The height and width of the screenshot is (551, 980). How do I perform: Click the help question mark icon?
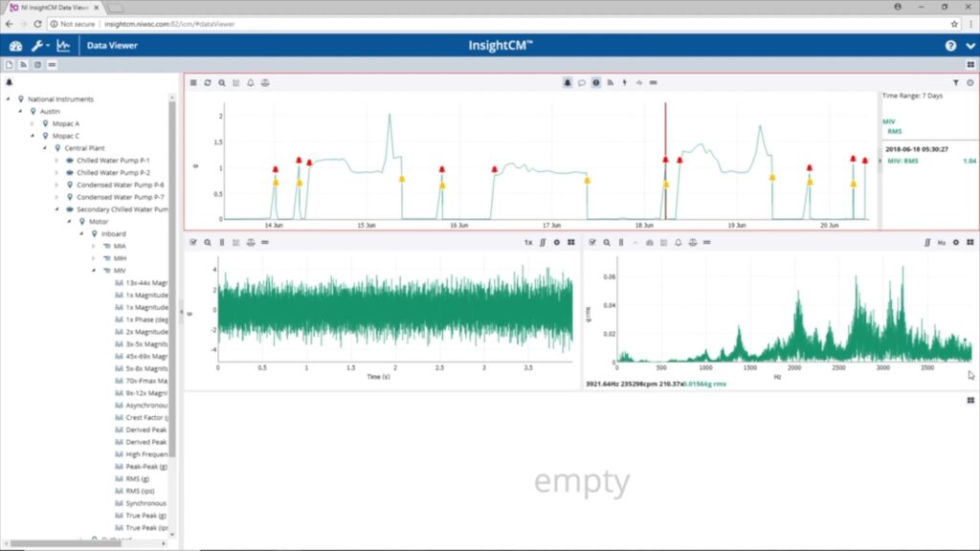point(950,45)
